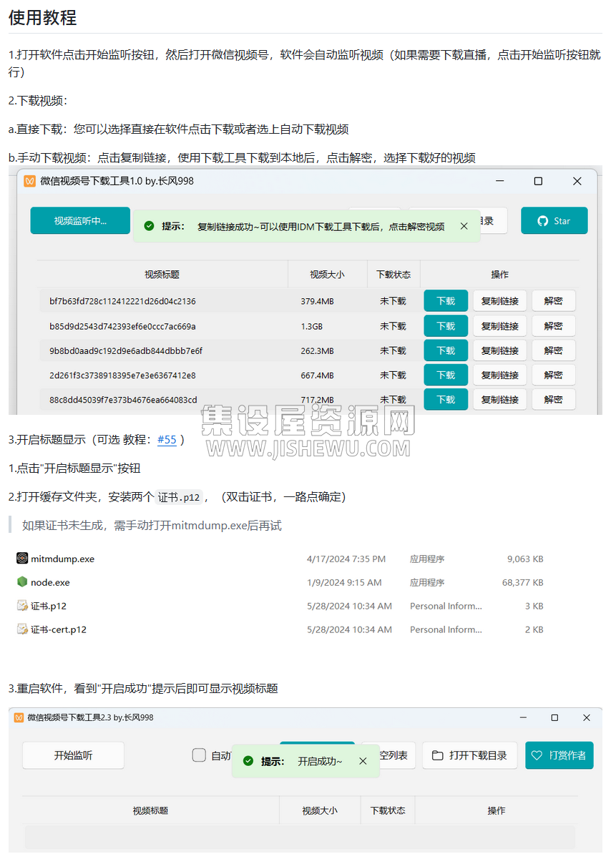
Task: Click the green check icon in 复制链接成功 tip
Action: pyautogui.click(x=149, y=226)
